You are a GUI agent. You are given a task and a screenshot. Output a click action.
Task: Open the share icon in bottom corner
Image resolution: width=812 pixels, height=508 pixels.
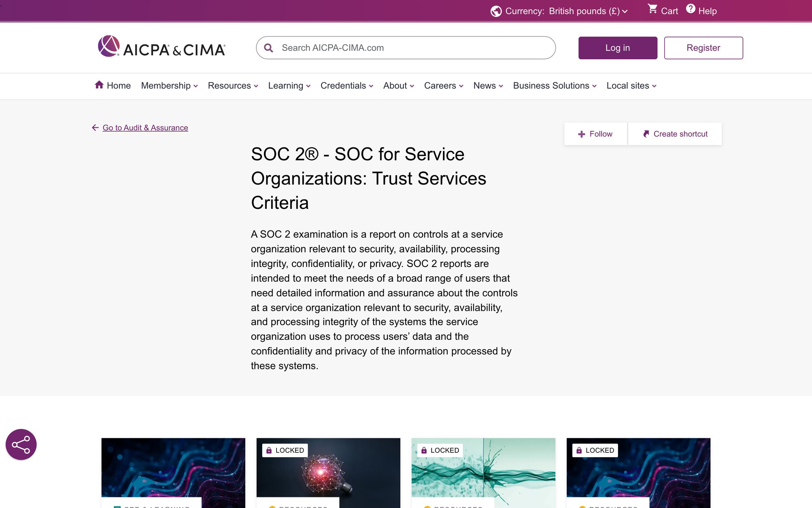click(21, 444)
